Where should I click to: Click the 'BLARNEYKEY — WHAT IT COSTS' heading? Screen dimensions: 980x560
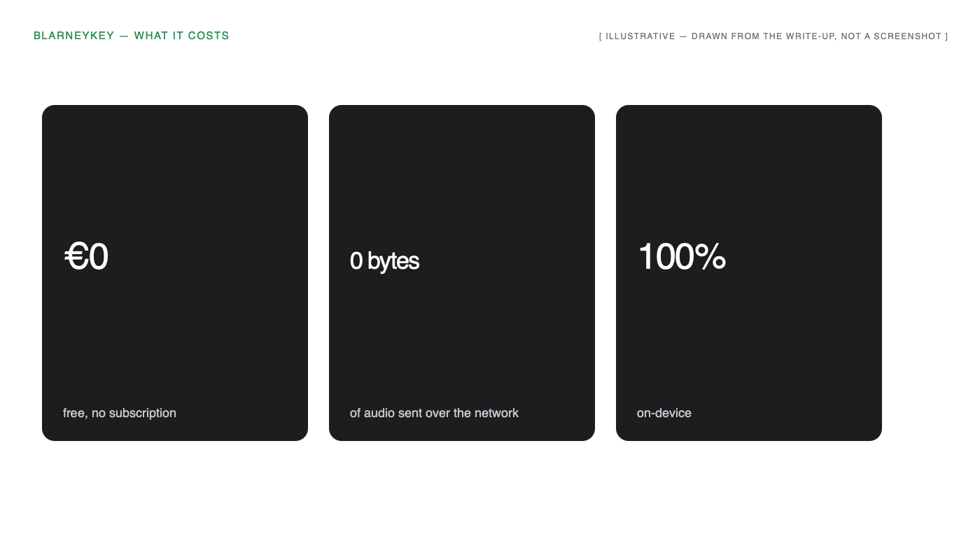[132, 36]
